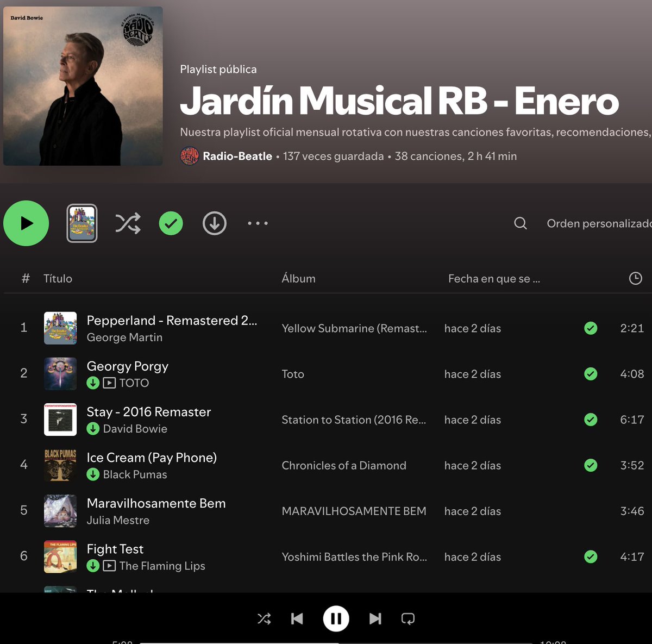Open the Yellow Submarine preview thumbnail beside play

coord(82,223)
